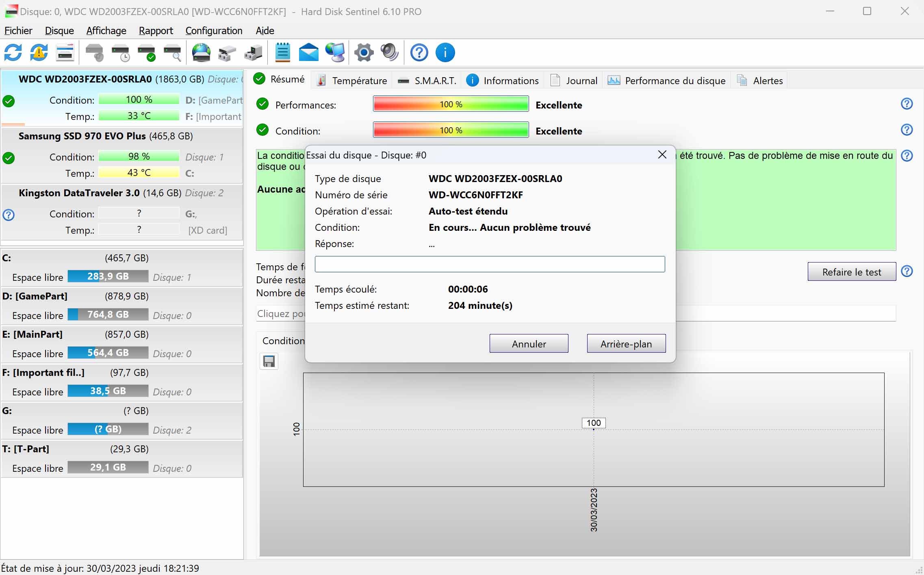Image resolution: width=924 pixels, height=575 pixels.
Task: Switch to the Performance du disque tab
Action: [x=666, y=80]
